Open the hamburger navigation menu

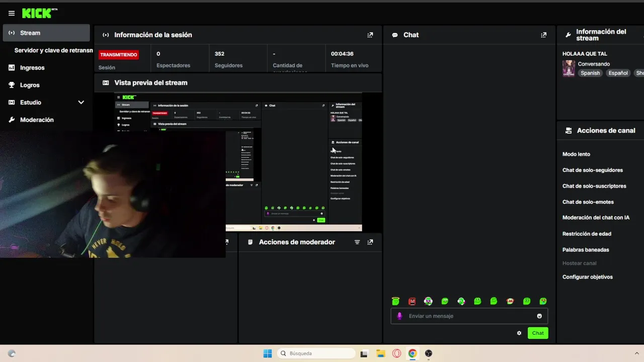pos(12,14)
